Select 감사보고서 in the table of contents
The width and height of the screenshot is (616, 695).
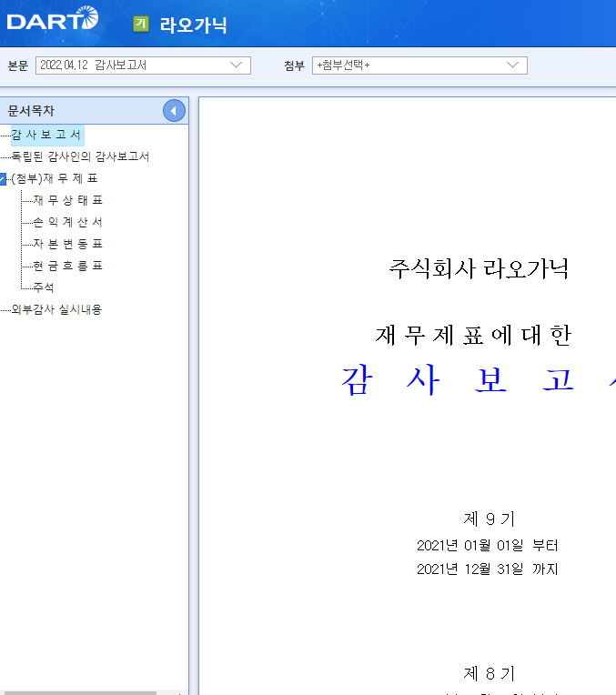tap(46, 135)
